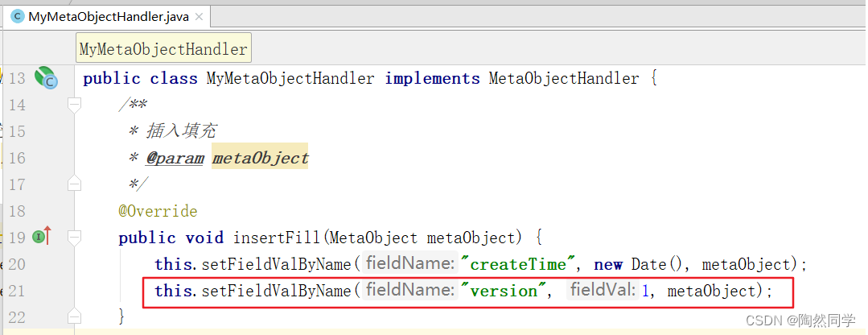868x335 pixels.
Task: Click the fieldName: parameter hint on line 20
Action: tap(410, 264)
